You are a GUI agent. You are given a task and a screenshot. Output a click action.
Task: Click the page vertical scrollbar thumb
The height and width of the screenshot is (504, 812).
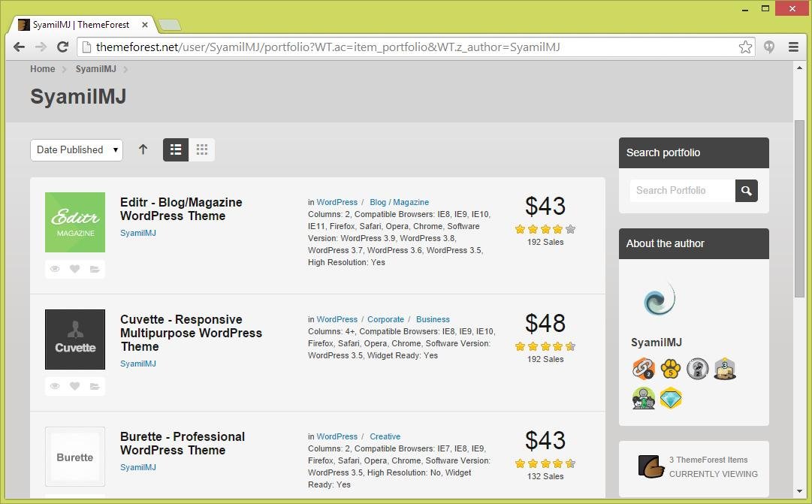click(799, 209)
